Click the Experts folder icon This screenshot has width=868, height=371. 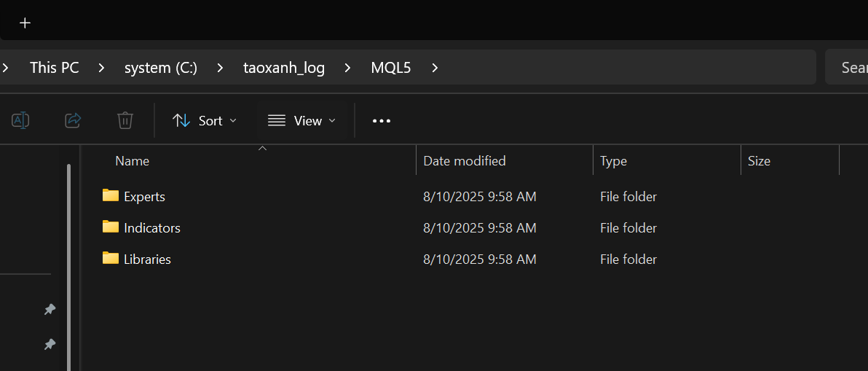(111, 196)
